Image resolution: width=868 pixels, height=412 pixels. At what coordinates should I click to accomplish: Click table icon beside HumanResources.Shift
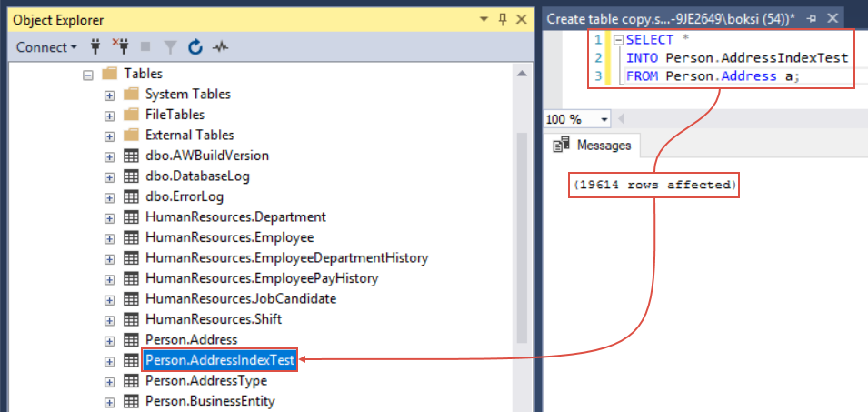pos(131,320)
